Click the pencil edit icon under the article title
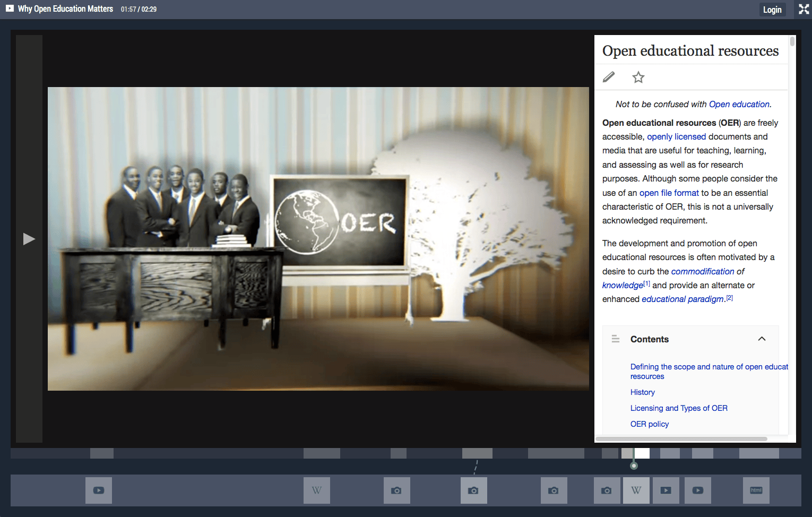This screenshot has width=812, height=517. [609, 77]
